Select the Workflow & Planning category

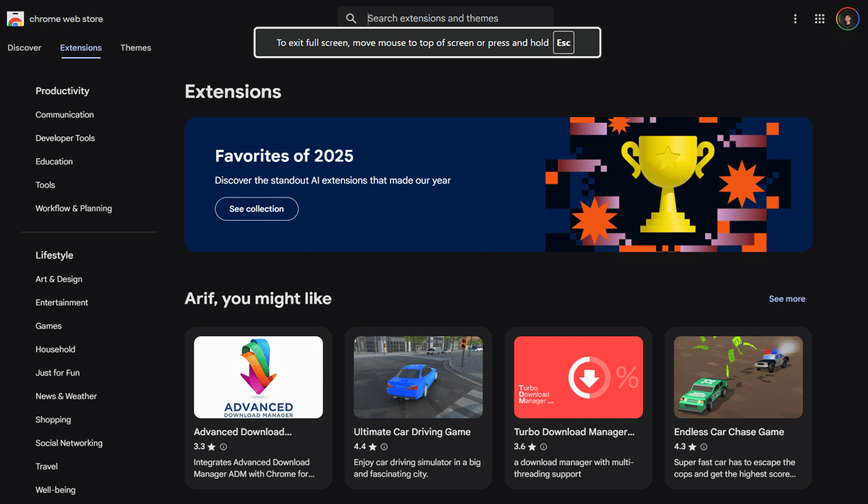coord(73,208)
